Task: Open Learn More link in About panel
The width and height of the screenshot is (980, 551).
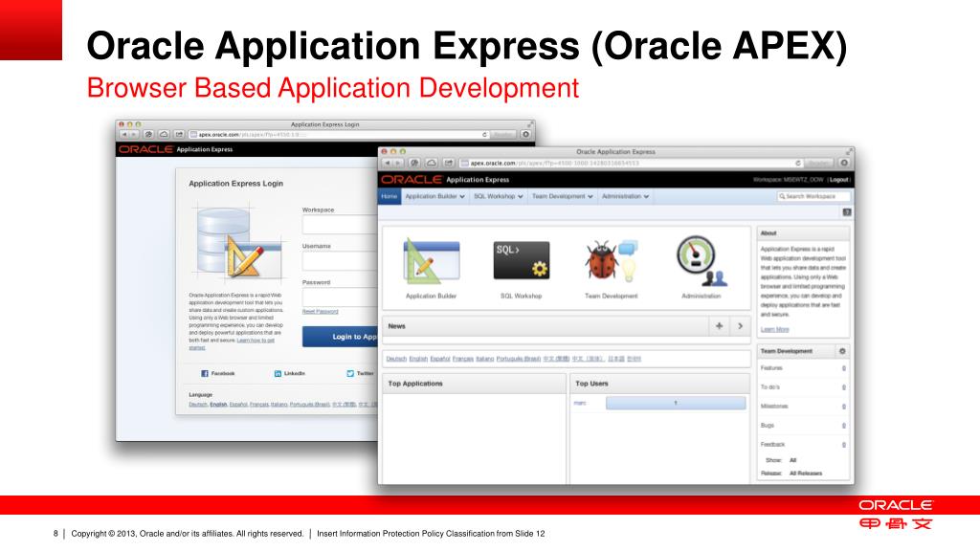Action: pos(774,329)
